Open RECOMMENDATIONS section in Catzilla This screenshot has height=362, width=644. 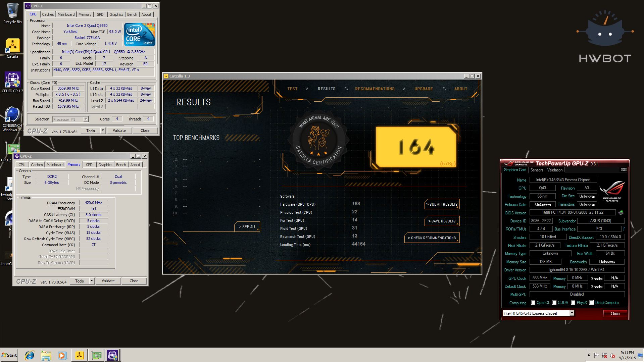pos(375,89)
